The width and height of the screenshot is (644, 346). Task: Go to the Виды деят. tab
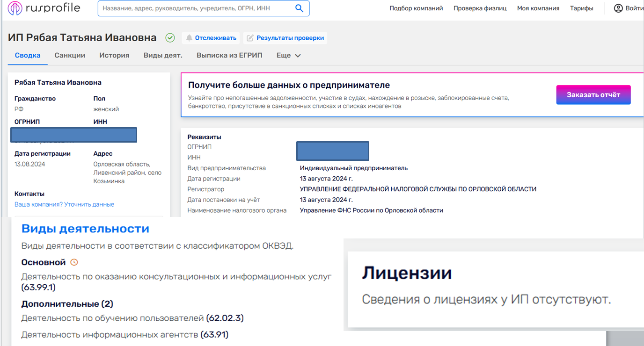163,55
